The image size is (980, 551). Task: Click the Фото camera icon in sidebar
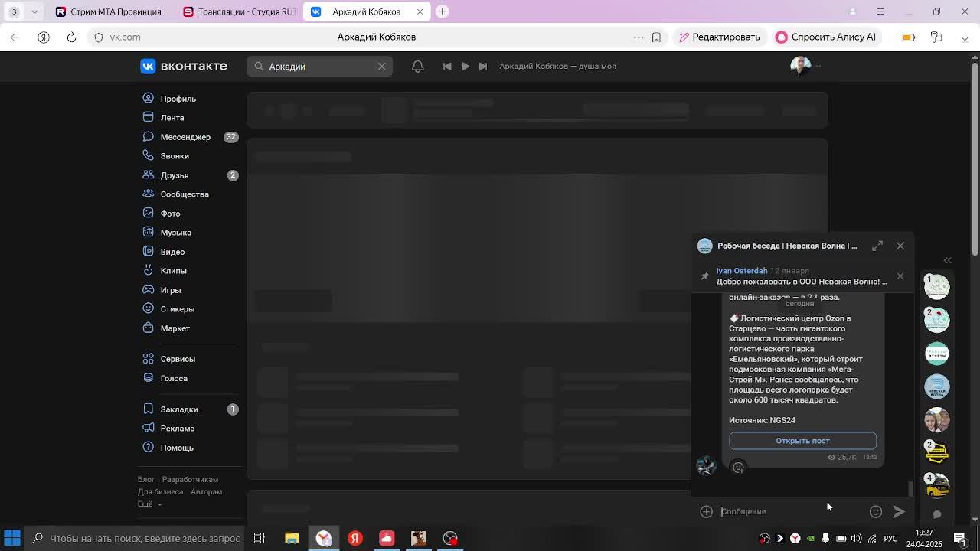pyautogui.click(x=148, y=214)
